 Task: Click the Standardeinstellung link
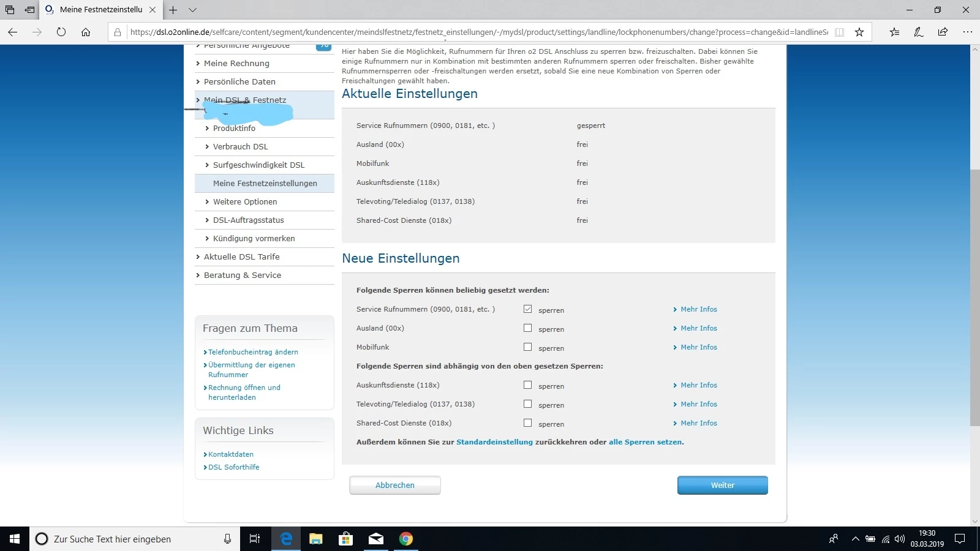click(494, 442)
